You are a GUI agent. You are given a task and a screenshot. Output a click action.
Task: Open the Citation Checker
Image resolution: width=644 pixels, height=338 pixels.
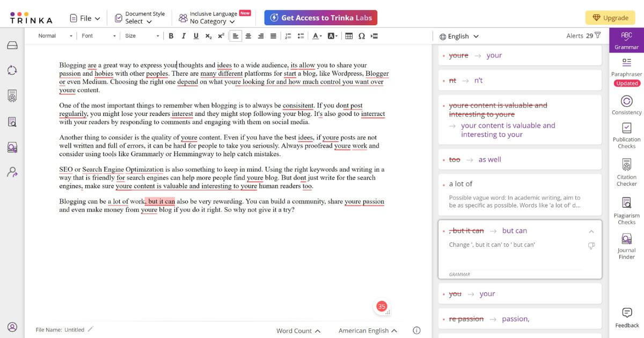(x=626, y=172)
